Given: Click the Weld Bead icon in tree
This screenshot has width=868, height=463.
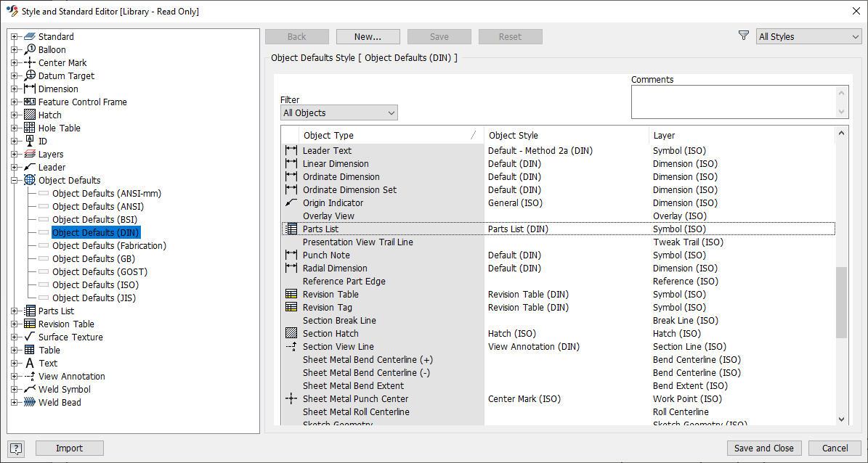Looking at the screenshot, I should point(30,403).
